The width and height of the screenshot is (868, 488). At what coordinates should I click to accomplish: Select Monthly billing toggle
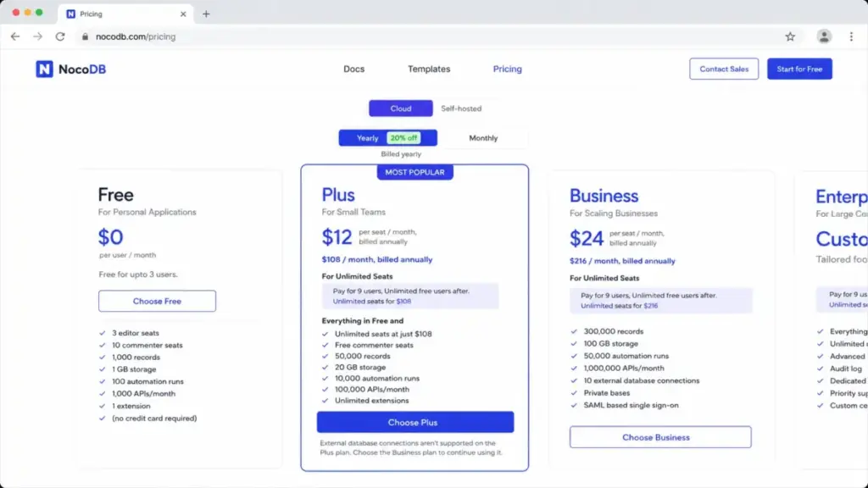[x=483, y=138]
